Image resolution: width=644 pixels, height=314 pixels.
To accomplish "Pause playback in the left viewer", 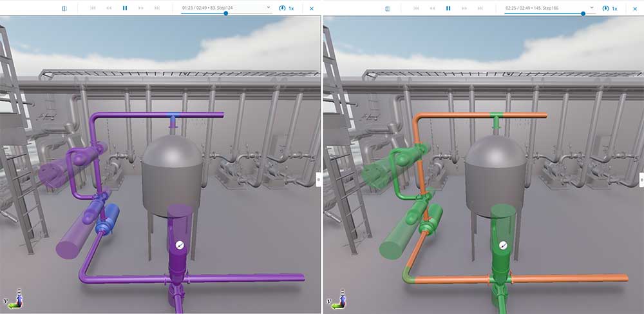I will pyautogui.click(x=125, y=8).
